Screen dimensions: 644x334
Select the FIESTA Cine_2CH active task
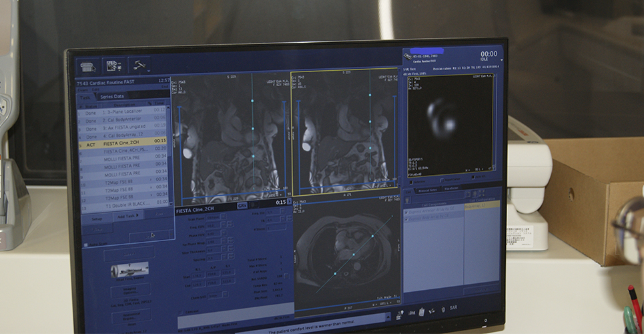(x=123, y=142)
